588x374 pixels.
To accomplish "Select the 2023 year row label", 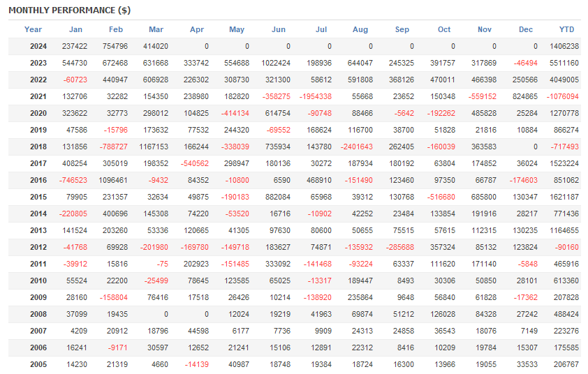I will click(x=38, y=63).
